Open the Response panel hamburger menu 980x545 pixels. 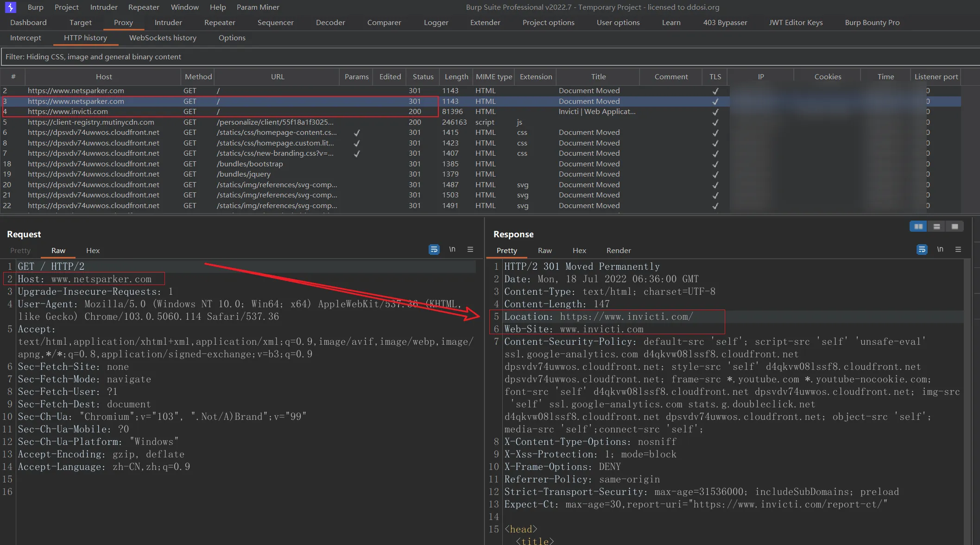(x=958, y=249)
